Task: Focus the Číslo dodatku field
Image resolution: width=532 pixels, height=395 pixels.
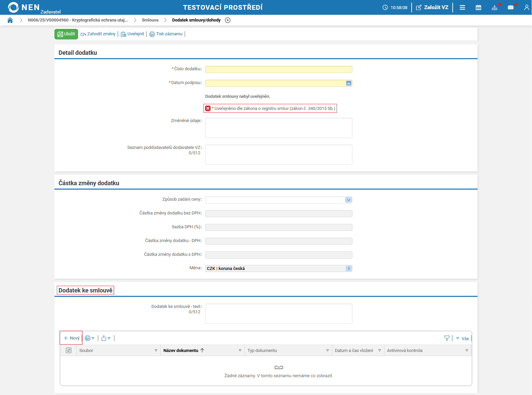Action: (279, 69)
